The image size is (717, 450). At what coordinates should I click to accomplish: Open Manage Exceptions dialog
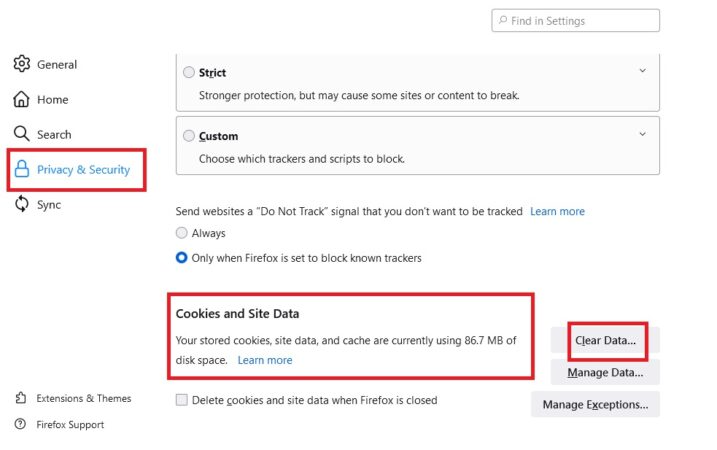click(x=595, y=404)
